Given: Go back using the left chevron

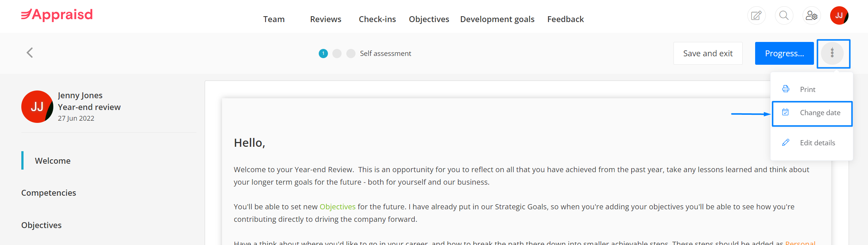Looking at the screenshot, I should click(30, 53).
